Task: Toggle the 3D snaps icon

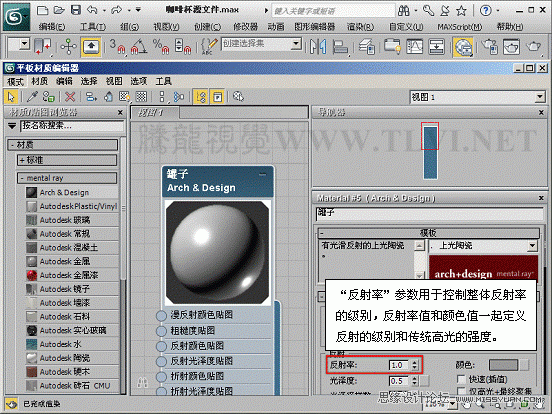Action: click(117, 46)
